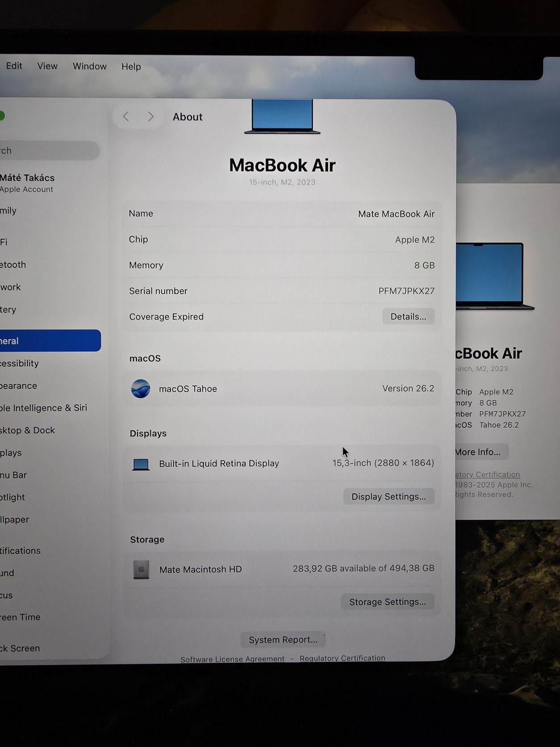Image resolution: width=560 pixels, height=747 pixels.
Task: Open Appearance settings in sidebar
Action: point(19,386)
